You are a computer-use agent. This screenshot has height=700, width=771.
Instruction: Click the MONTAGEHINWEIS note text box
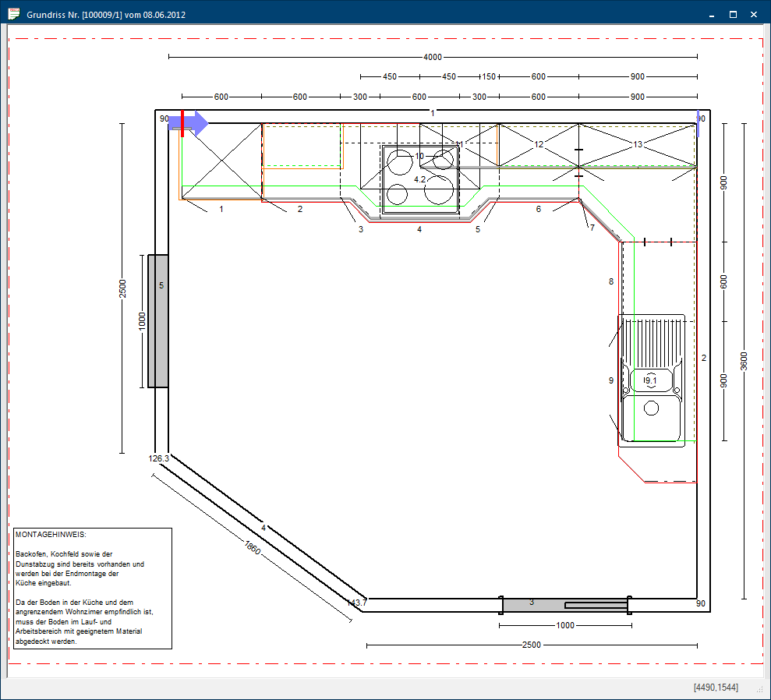(92, 588)
